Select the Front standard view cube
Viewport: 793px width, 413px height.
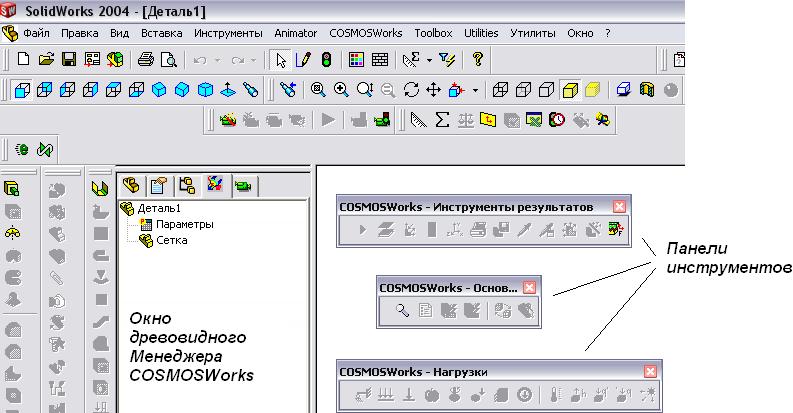click(x=22, y=90)
